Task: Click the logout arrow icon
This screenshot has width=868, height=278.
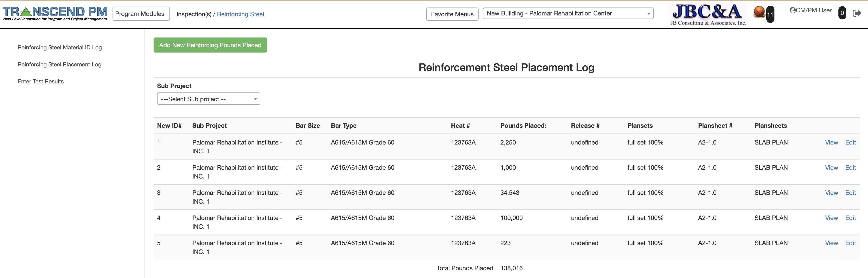Action: (857, 13)
